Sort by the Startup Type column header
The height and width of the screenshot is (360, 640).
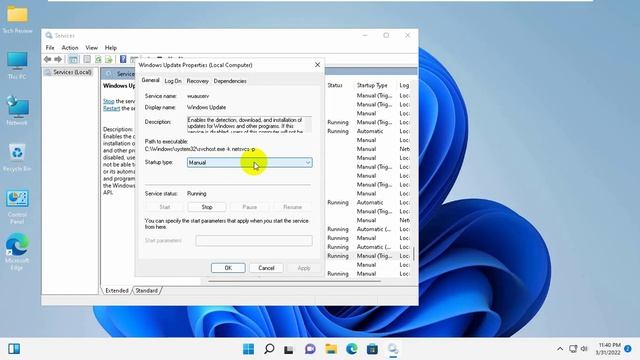pyautogui.click(x=372, y=85)
